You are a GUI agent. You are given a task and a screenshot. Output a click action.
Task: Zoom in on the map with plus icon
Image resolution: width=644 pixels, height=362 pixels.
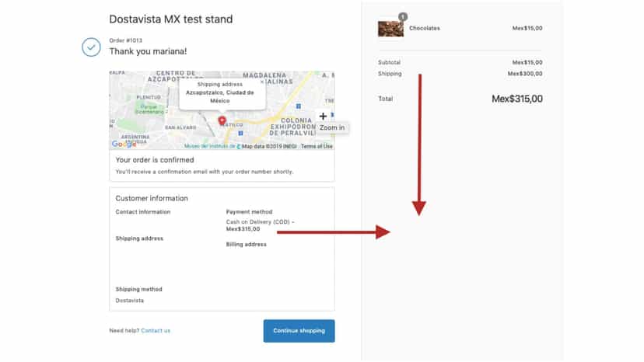tap(323, 117)
